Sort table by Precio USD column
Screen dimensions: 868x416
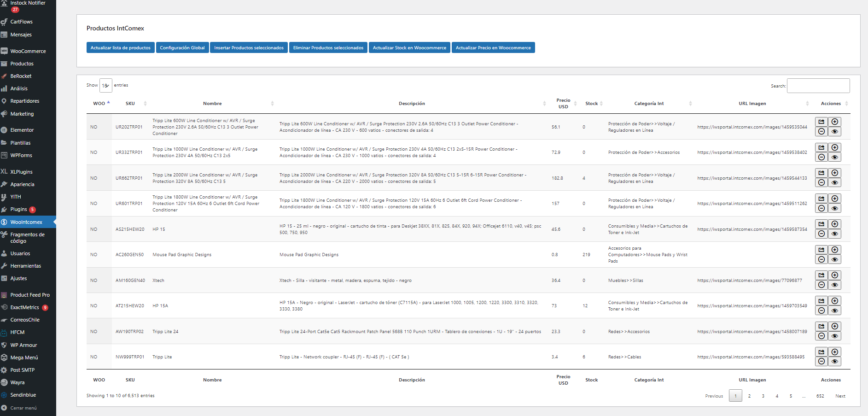click(x=563, y=104)
